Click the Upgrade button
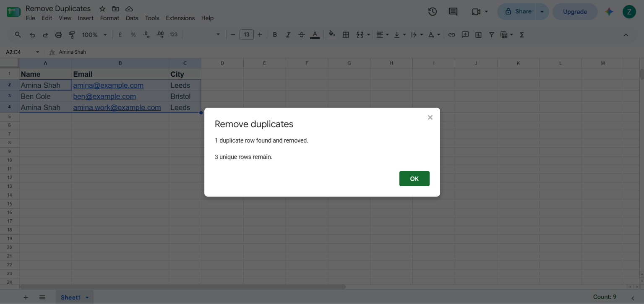 (x=575, y=12)
